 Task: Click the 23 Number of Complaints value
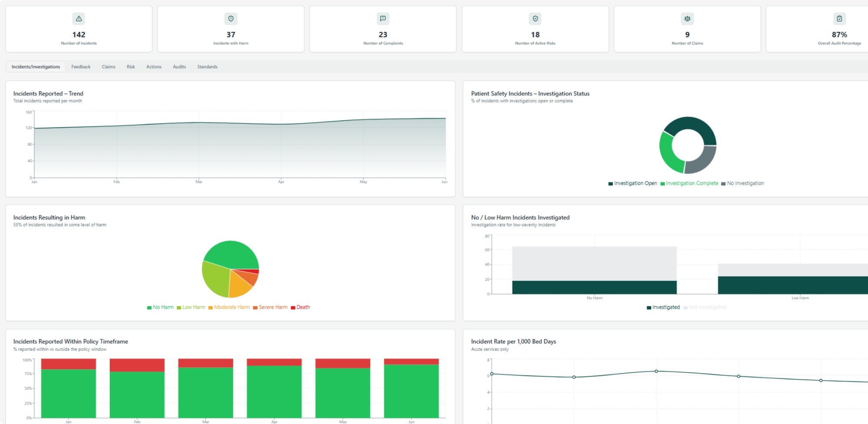383,35
